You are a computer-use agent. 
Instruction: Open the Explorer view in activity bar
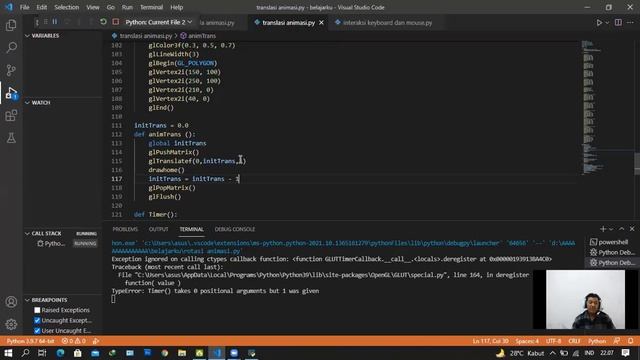click(11, 25)
